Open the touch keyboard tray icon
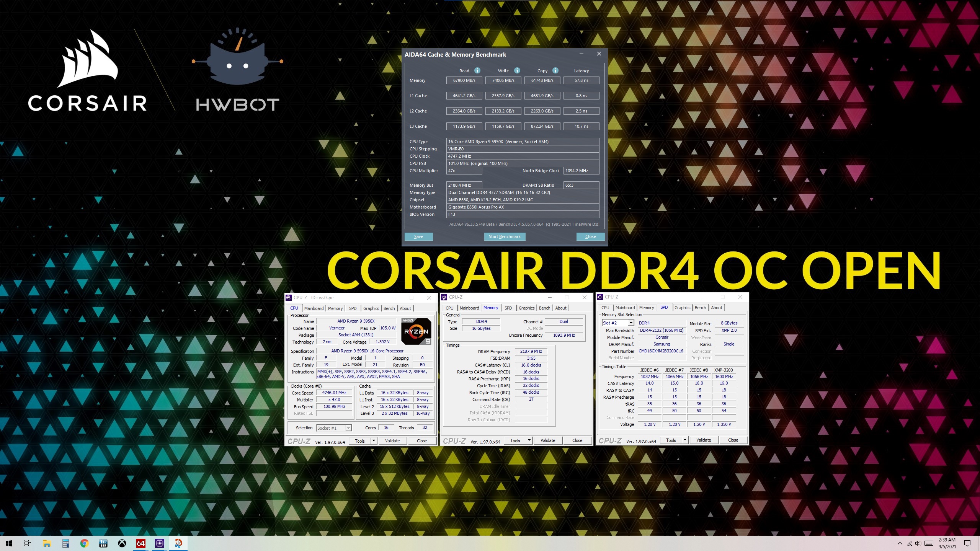Viewport: 980px width, 551px height. pos(929,543)
